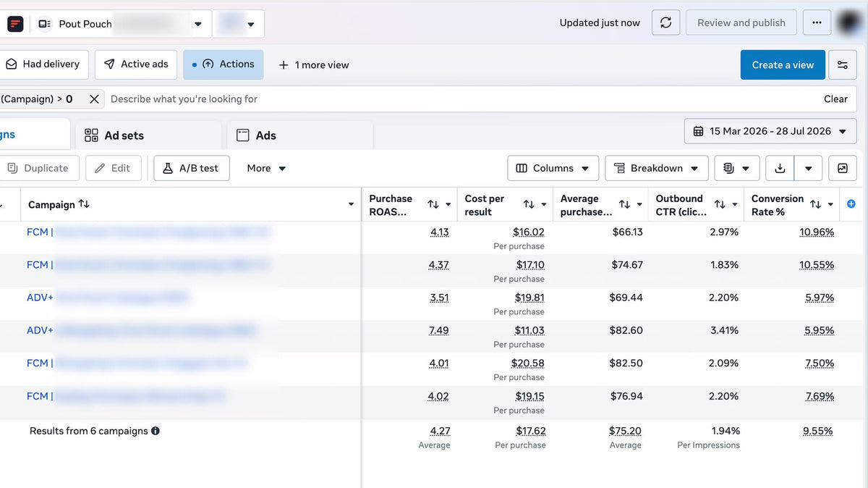Open Cost per result column options arrow

(x=544, y=205)
